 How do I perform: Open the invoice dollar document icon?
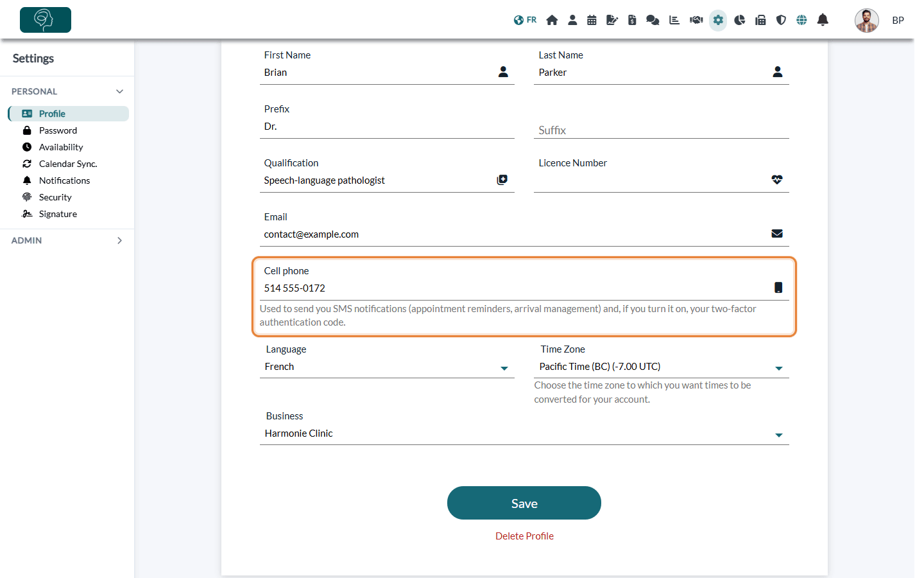click(632, 20)
